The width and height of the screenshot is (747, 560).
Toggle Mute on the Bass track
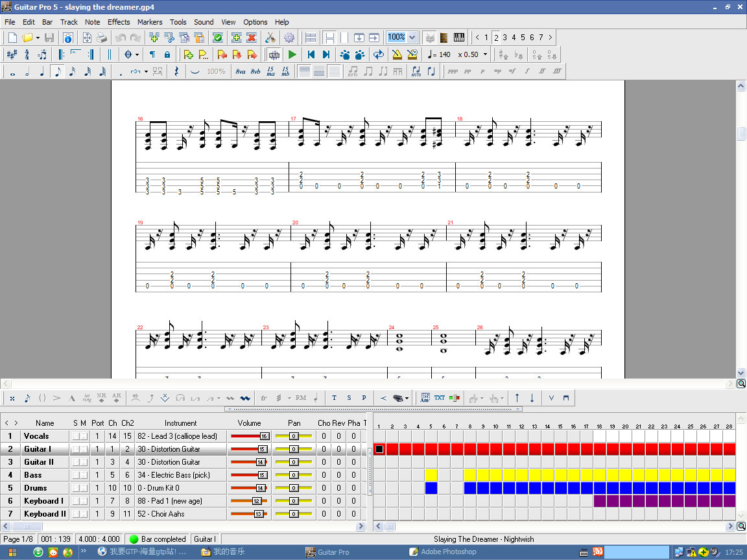[84, 475]
